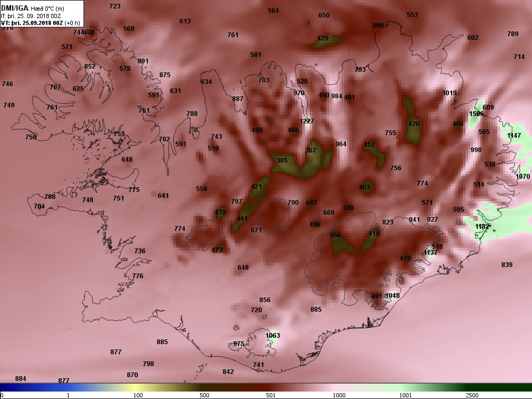Select the map value 704
Screen dimensions: 532x399
39,206
